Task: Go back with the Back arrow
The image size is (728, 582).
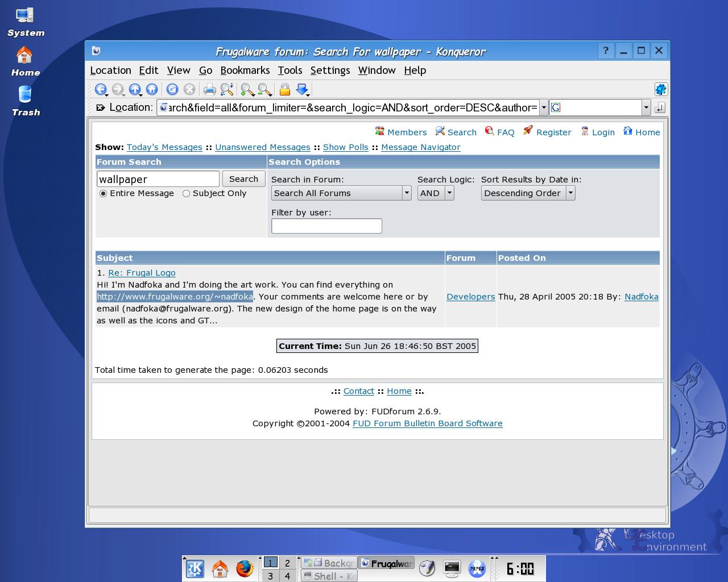Action: pyautogui.click(x=101, y=89)
